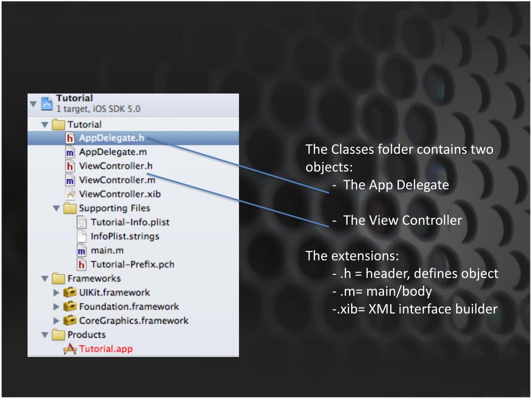Select the Tutorial project with iOS SDK 5.0
Image resolution: width=532 pixels, height=399 pixels.
coord(133,105)
